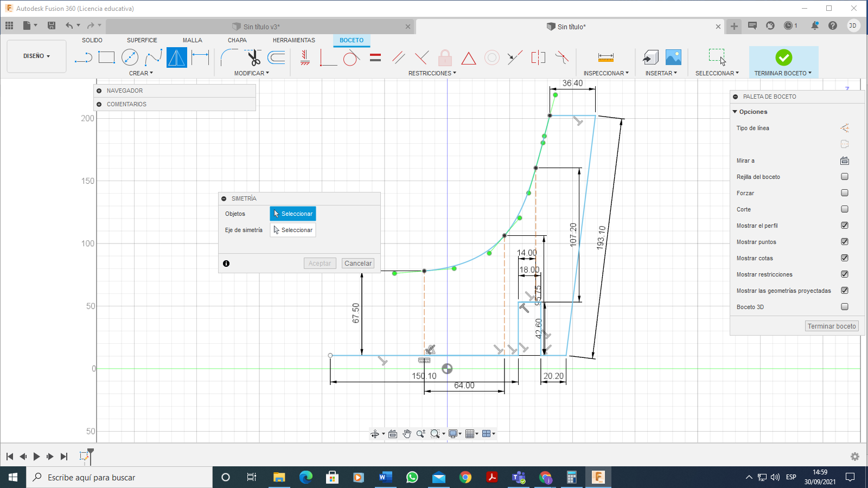
Task: Select the Fillet modify tool
Action: tap(229, 57)
